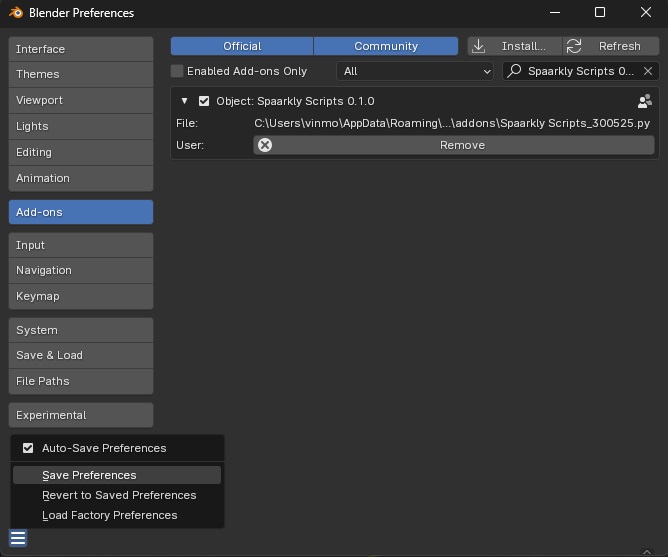The image size is (668, 557).
Task: Click the up chevron at bottom right corner
Action: [647, 552]
